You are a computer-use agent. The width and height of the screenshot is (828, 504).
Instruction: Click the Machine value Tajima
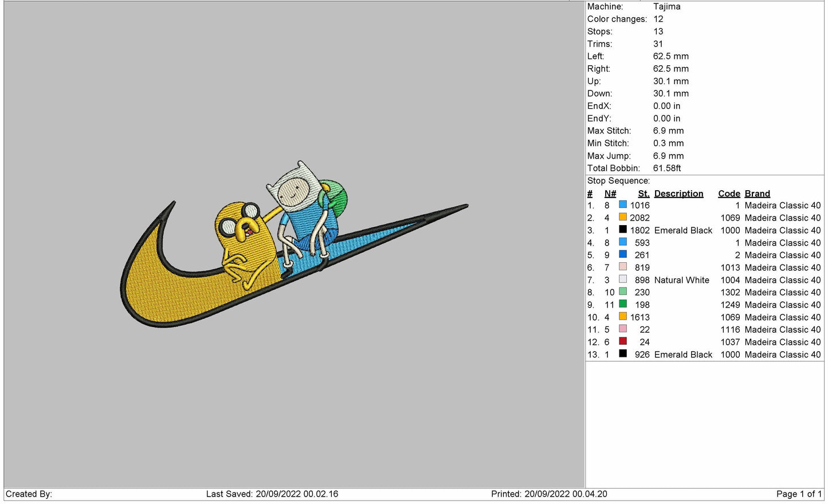666,7
